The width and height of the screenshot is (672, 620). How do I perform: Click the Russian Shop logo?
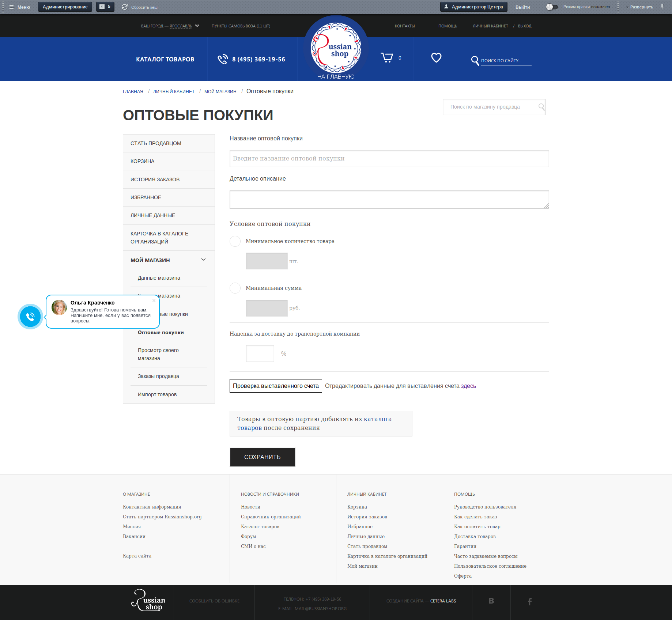[x=336, y=48]
